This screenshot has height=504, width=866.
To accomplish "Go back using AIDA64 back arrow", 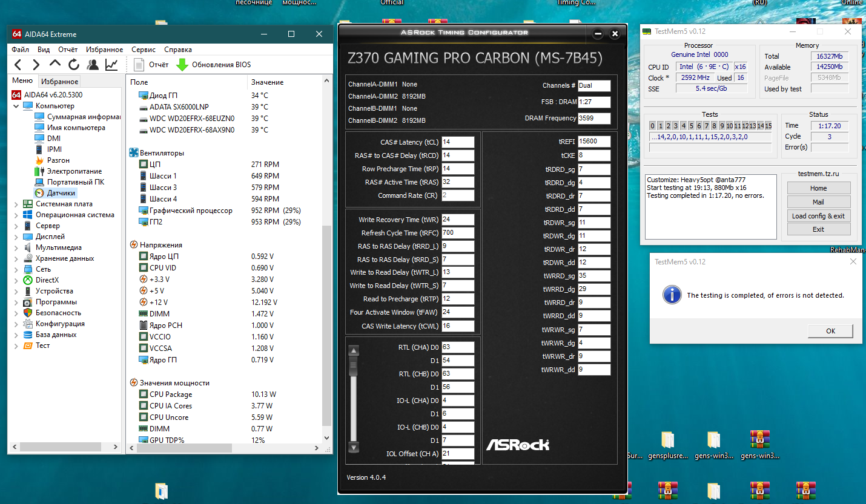I will pos(18,65).
